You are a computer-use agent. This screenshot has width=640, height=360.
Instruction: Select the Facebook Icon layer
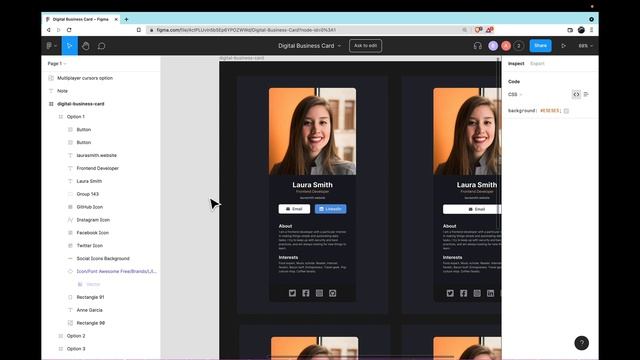click(93, 233)
